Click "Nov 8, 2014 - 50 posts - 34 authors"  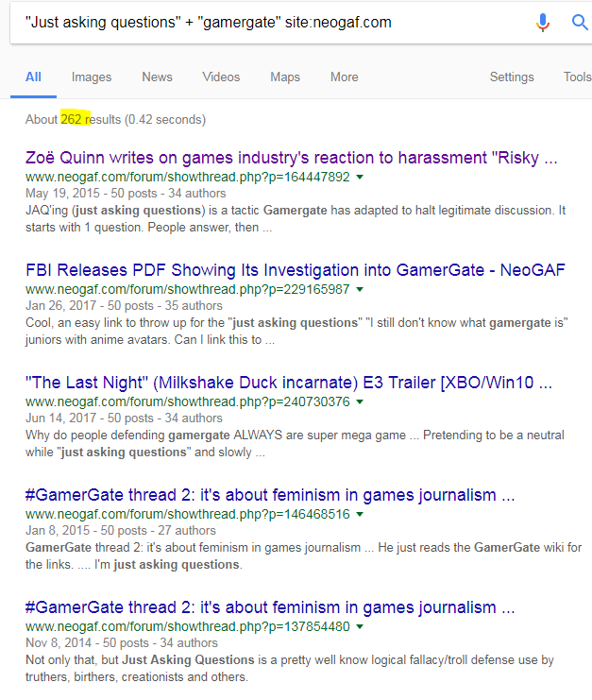pyautogui.click(x=122, y=643)
